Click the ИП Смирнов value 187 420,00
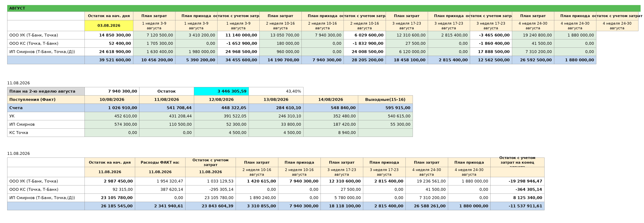644x223 pixels. pyautogui.click(x=331, y=124)
